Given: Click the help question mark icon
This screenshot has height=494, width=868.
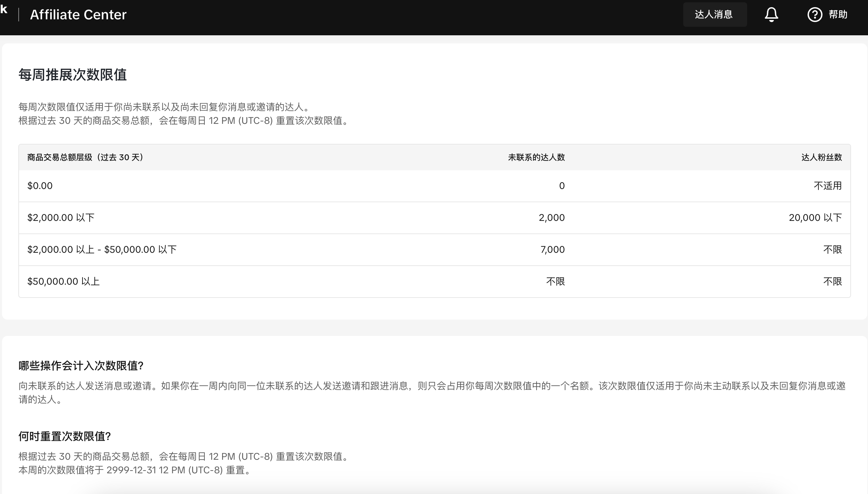Looking at the screenshot, I should coord(814,15).
